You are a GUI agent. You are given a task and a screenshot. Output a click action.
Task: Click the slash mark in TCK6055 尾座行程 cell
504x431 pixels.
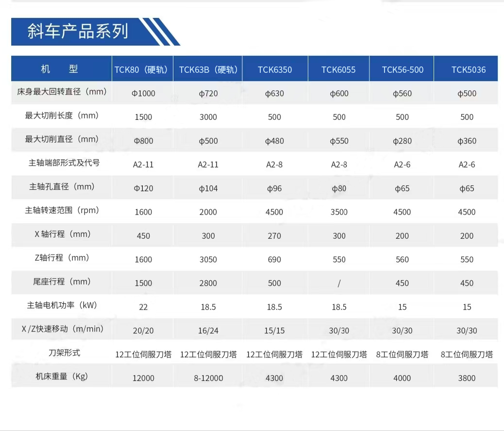coord(338,283)
